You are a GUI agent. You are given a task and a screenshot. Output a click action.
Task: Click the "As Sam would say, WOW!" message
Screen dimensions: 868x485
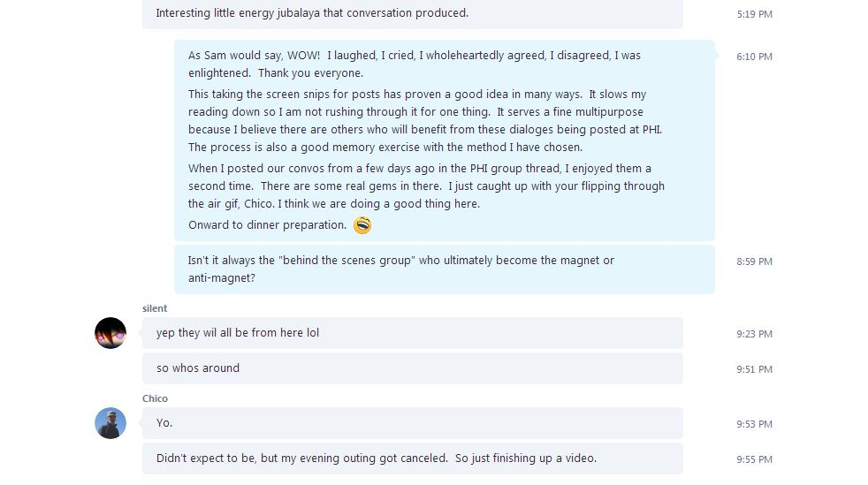(445, 140)
